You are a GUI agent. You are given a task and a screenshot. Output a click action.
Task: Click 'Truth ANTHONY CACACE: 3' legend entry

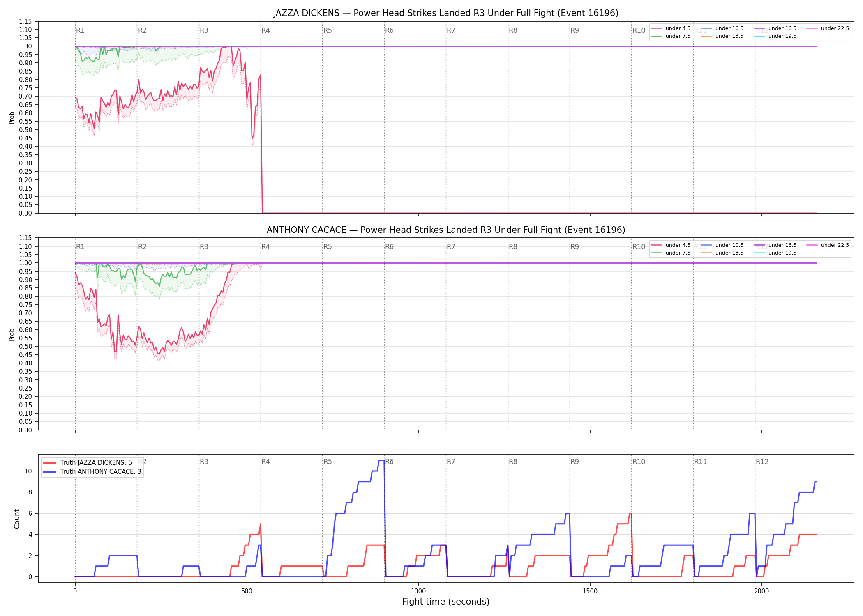coord(92,472)
